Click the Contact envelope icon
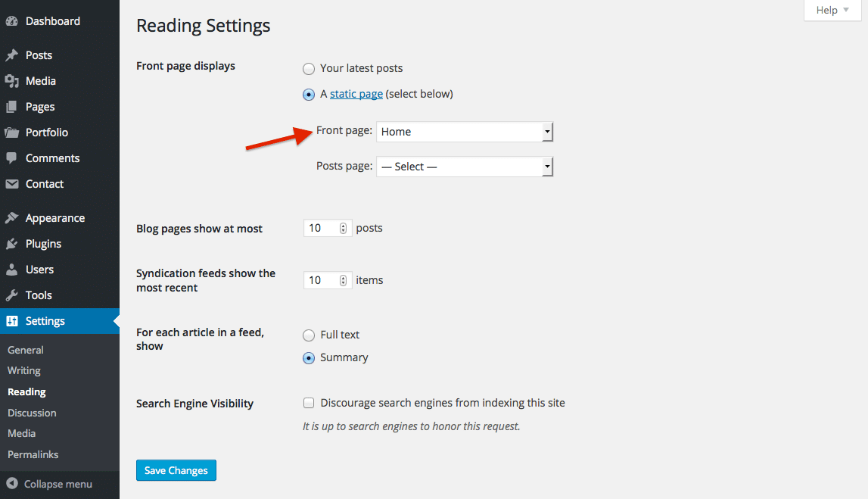The height and width of the screenshot is (499, 868). point(11,184)
